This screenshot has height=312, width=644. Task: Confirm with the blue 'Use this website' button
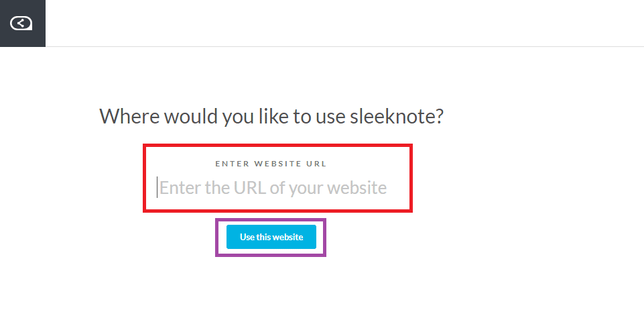pos(271,237)
